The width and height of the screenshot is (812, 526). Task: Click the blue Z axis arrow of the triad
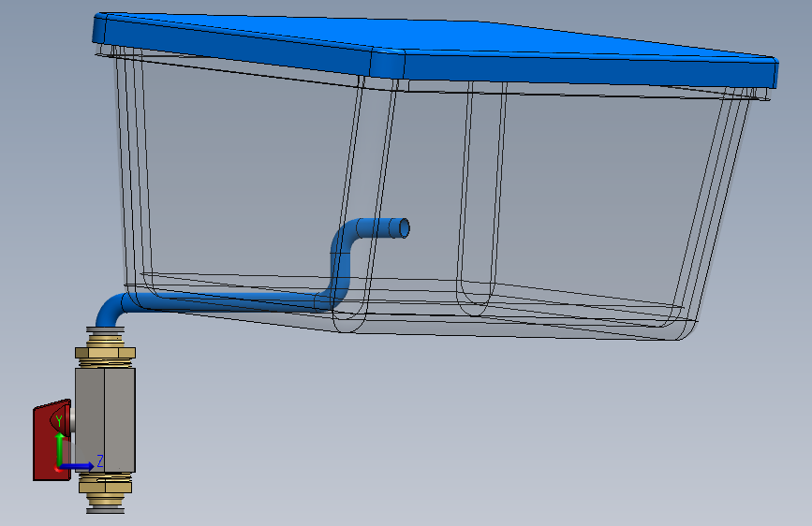pos(78,466)
